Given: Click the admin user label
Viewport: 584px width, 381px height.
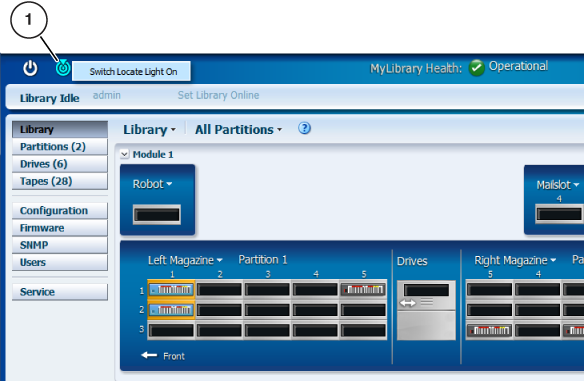Looking at the screenshot, I should click(107, 95).
